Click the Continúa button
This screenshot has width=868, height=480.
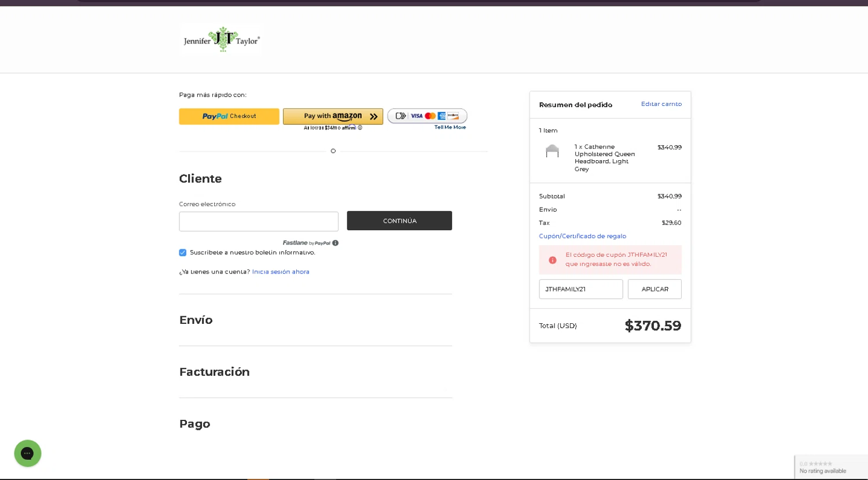399,221
